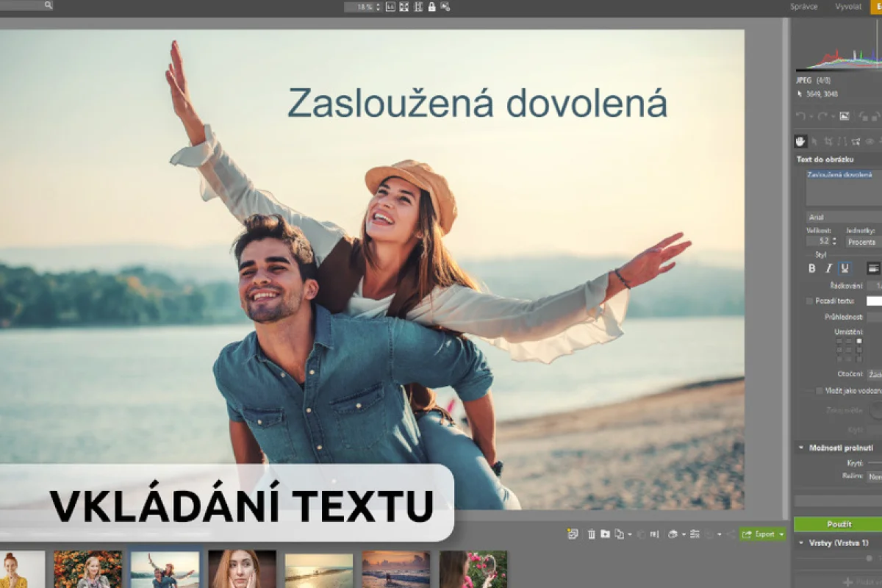Adjust the Krytí opacity slider

point(874,462)
